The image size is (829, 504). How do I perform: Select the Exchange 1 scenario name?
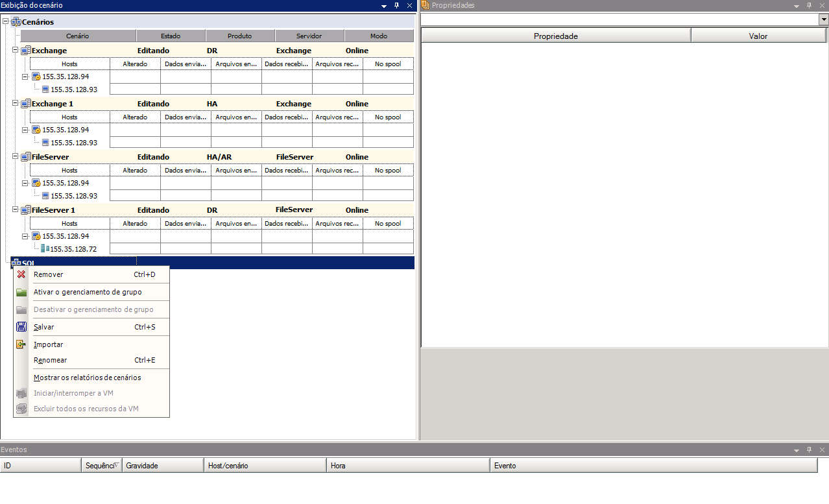click(x=53, y=104)
